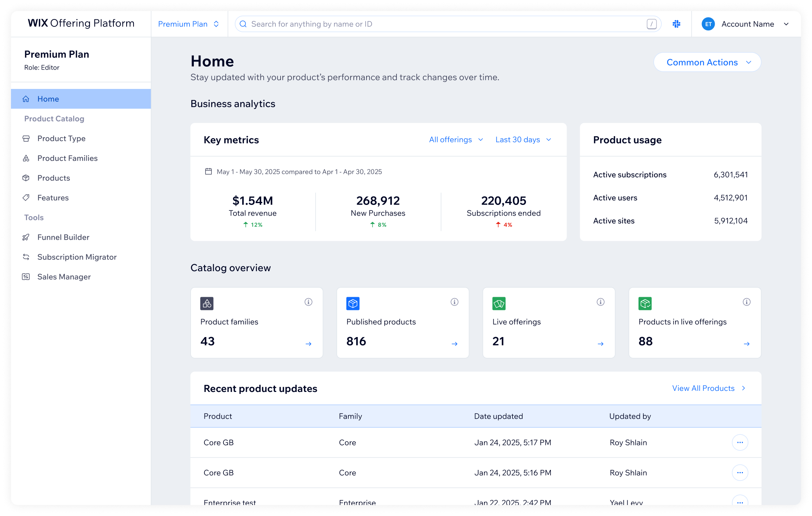This screenshot has width=812, height=516.
Task: Open the All offerings filter
Action: [x=456, y=139]
